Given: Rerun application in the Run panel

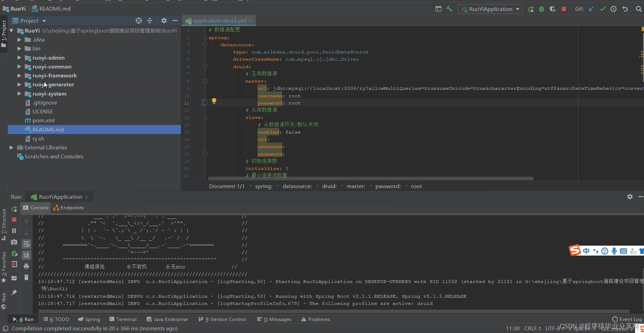Looking at the screenshot, I should pos(14,209).
